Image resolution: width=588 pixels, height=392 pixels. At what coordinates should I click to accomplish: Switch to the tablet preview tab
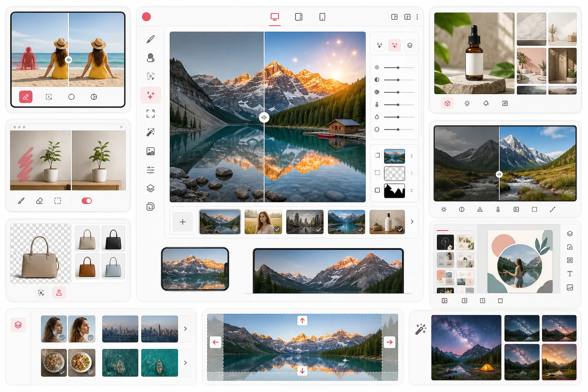[299, 17]
